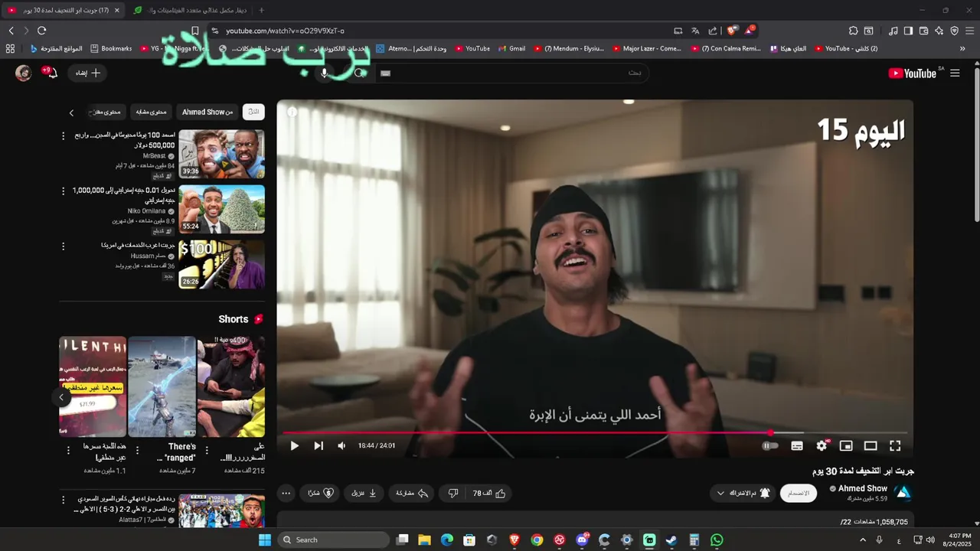Image resolution: width=980 pixels, height=551 pixels.
Task: Show more bookmarks with the chevron
Action: [962, 48]
